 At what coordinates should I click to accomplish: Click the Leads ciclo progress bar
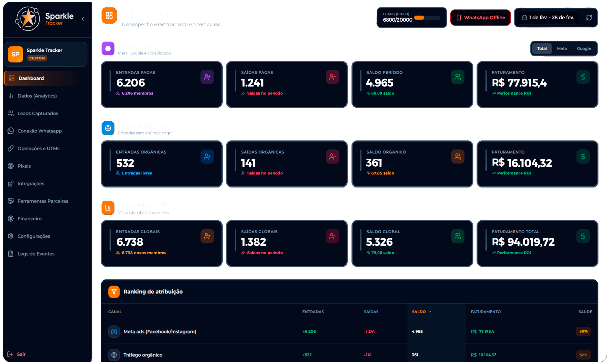click(x=427, y=18)
